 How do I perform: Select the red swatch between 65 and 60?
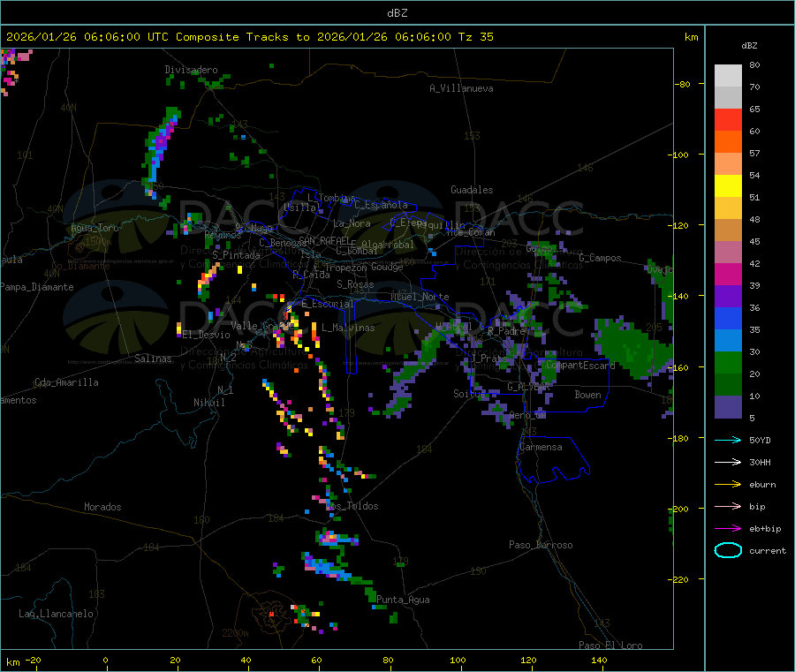pyautogui.click(x=728, y=119)
